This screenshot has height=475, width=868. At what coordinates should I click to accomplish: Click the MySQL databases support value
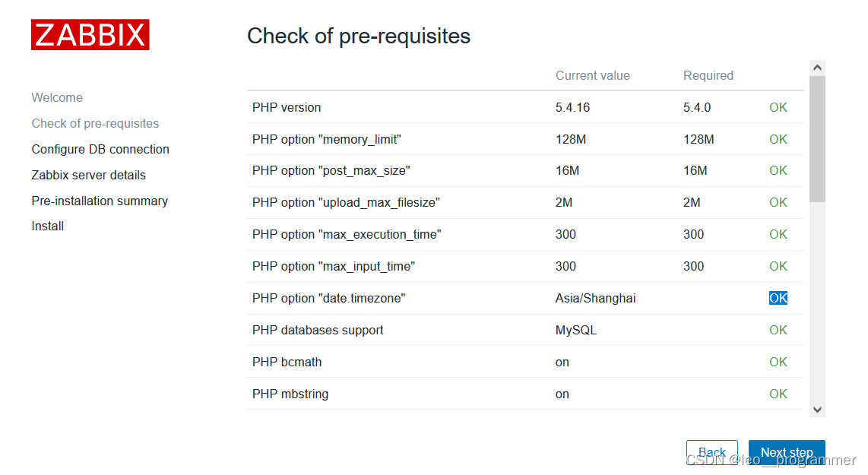[575, 330]
